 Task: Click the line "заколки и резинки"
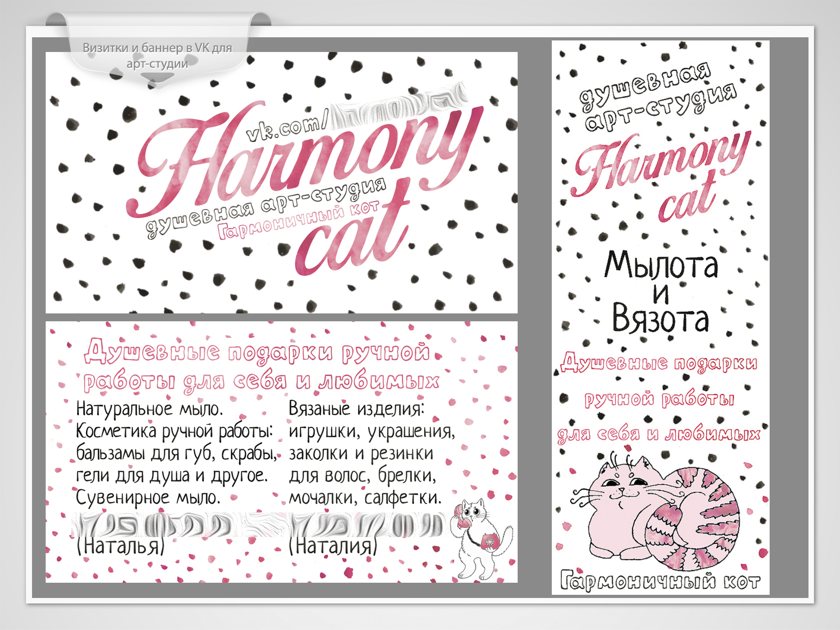(x=361, y=453)
